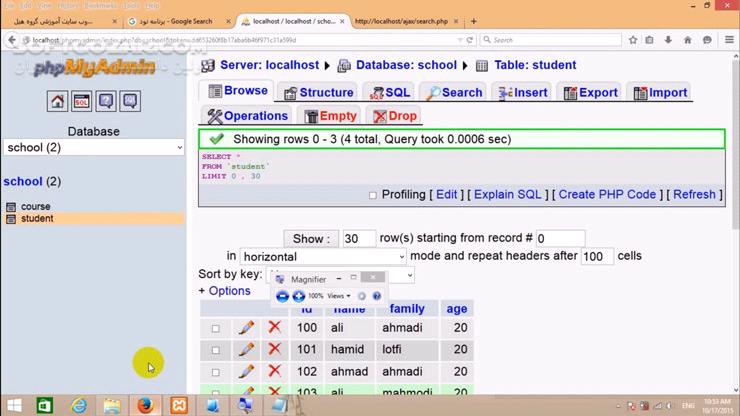Viewport: 740px width, 416px height.
Task: Open File Explorer from taskbar
Action: coord(112,406)
